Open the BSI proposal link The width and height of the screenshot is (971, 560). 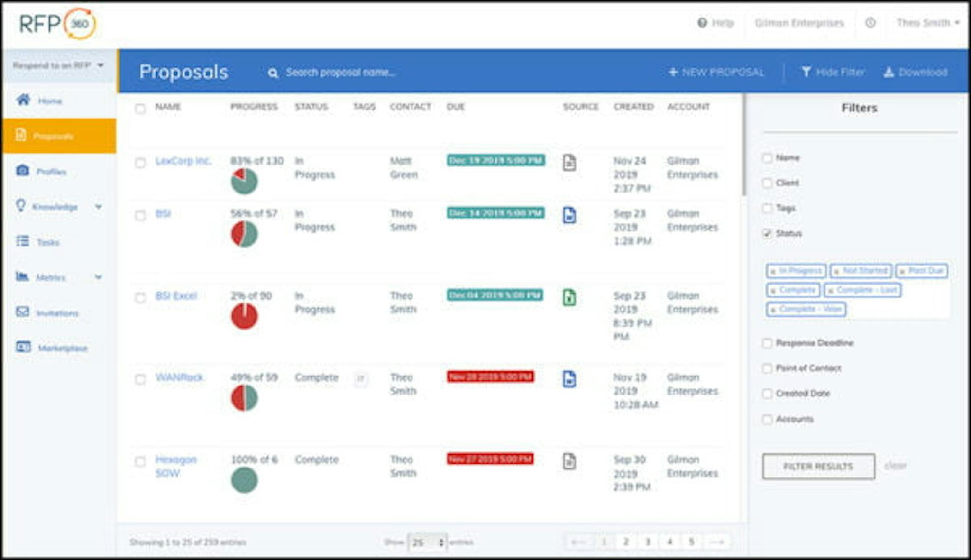(x=163, y=213)
